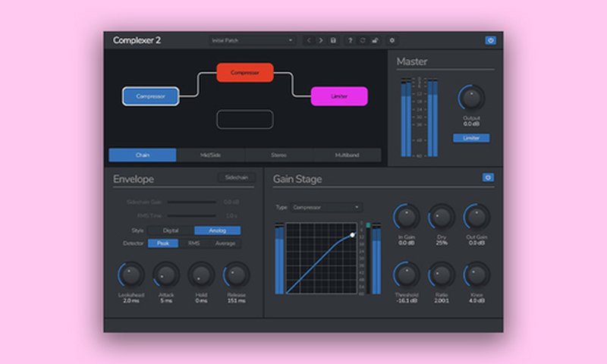Go to the previous preset arrow

pos(309,40)
